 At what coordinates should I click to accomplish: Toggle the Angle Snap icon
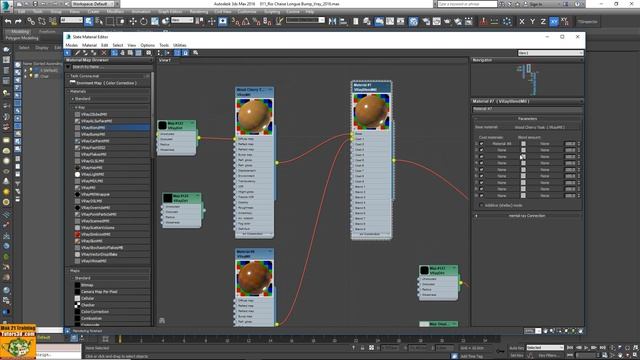click(x=246, y=21)
